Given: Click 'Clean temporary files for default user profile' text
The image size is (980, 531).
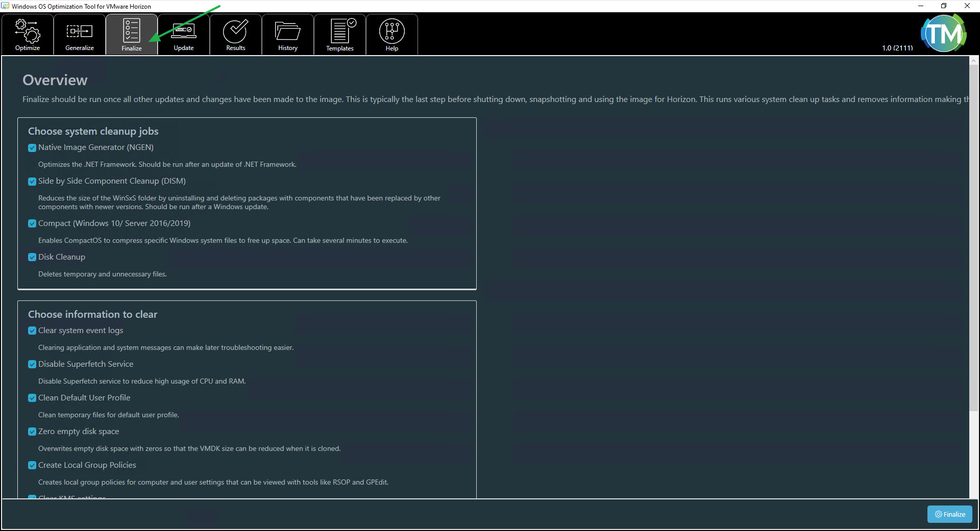Looking at the screenshot, I should (x=109, y=415).
